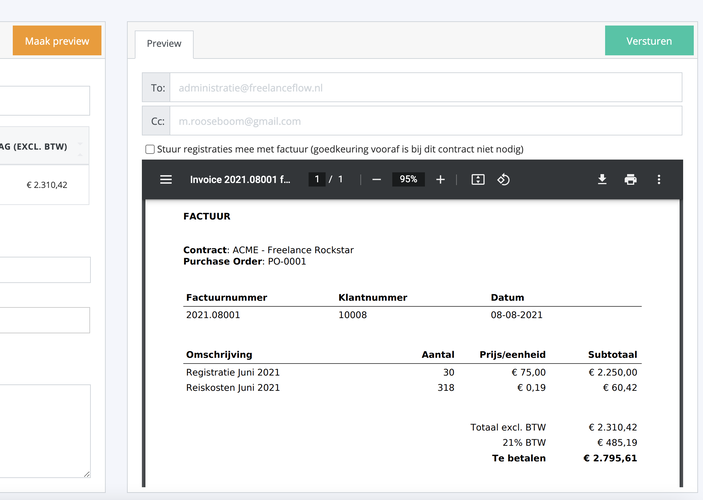Print the invoice PDF
The width and height of the screenshot is (703, 500).
[x=630, y=180]
